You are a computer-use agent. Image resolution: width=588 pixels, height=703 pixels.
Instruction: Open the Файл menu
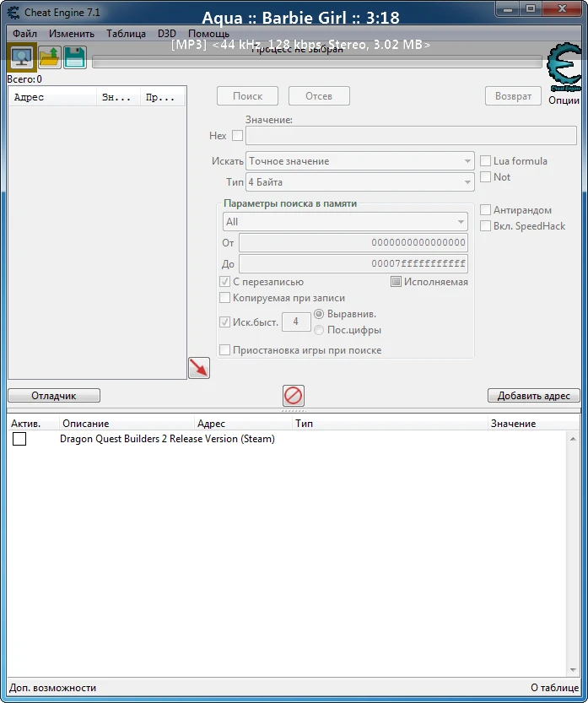[24, 34]
